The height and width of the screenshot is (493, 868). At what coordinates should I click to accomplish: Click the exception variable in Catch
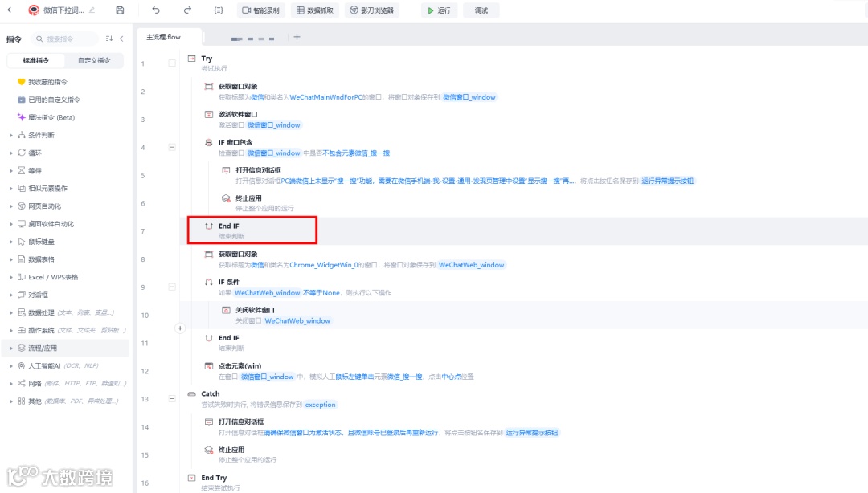(320, 405)
